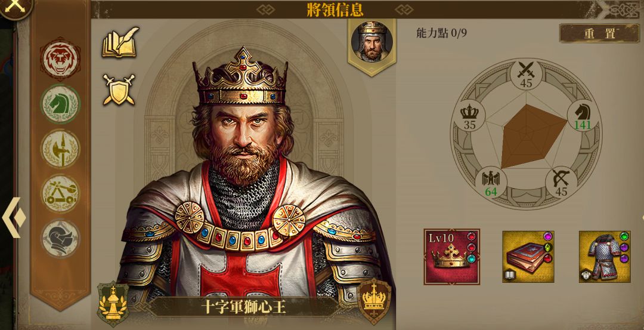Open the shield and crossed swords icon

pyautogui.click(x=119, y=89)
